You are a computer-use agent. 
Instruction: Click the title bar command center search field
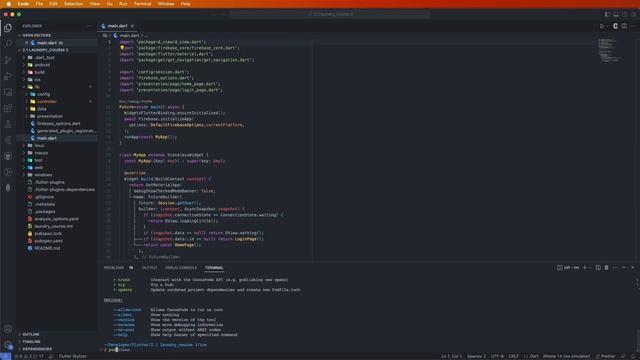pos(330,14)
